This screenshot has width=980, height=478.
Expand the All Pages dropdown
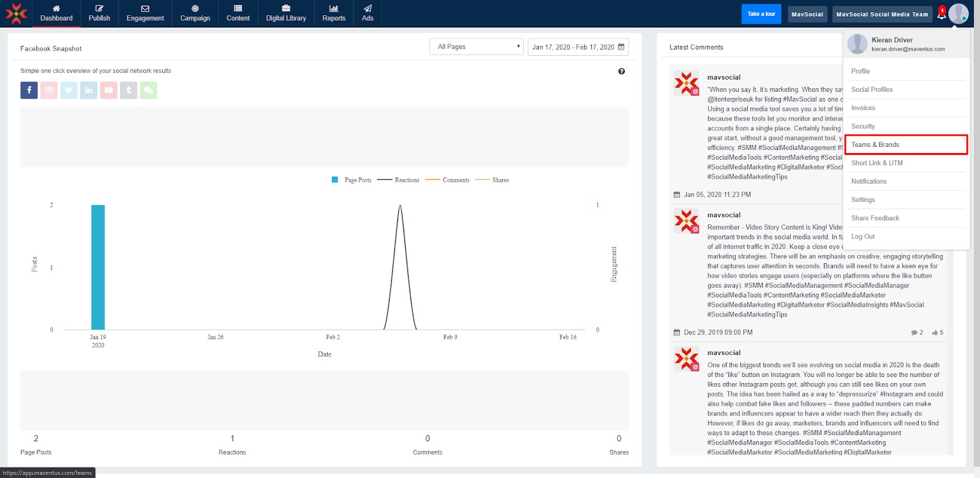[477, 47]
